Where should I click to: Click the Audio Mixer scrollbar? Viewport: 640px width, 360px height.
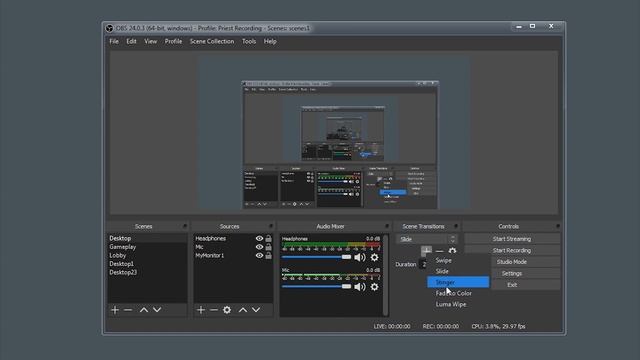click(385, 275)
